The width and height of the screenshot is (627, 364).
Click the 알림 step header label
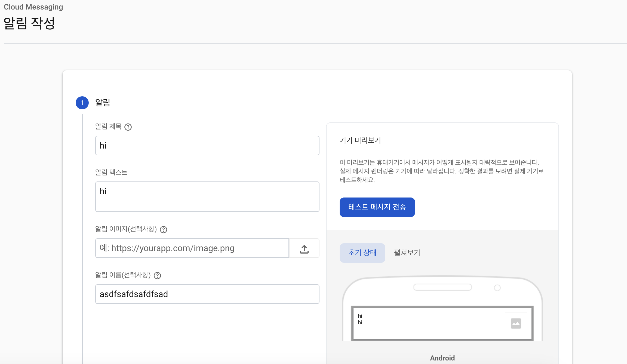click(103, 103)
